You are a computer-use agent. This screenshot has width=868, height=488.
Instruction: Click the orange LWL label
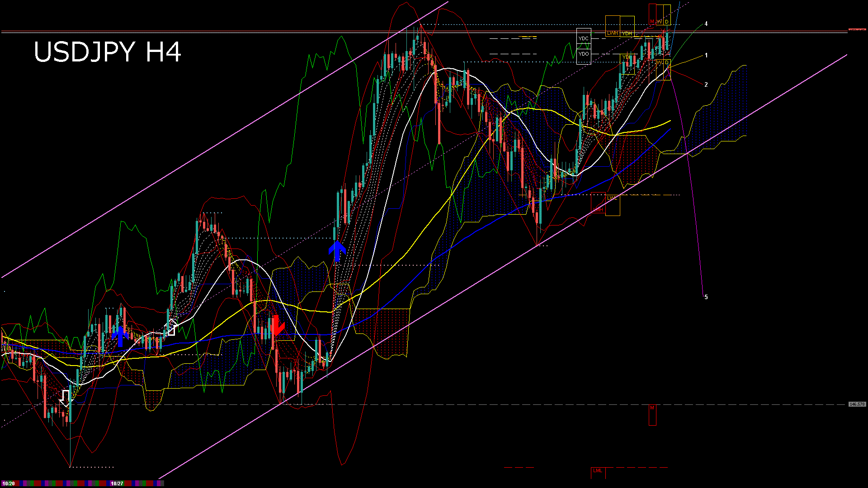pyautogui.click(x=612, y=198)
